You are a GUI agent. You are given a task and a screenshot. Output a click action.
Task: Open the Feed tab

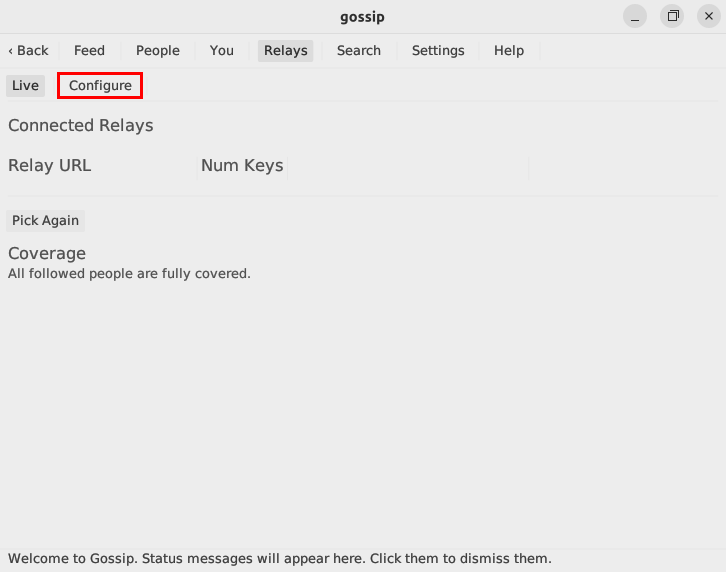(x=89, y=50)
